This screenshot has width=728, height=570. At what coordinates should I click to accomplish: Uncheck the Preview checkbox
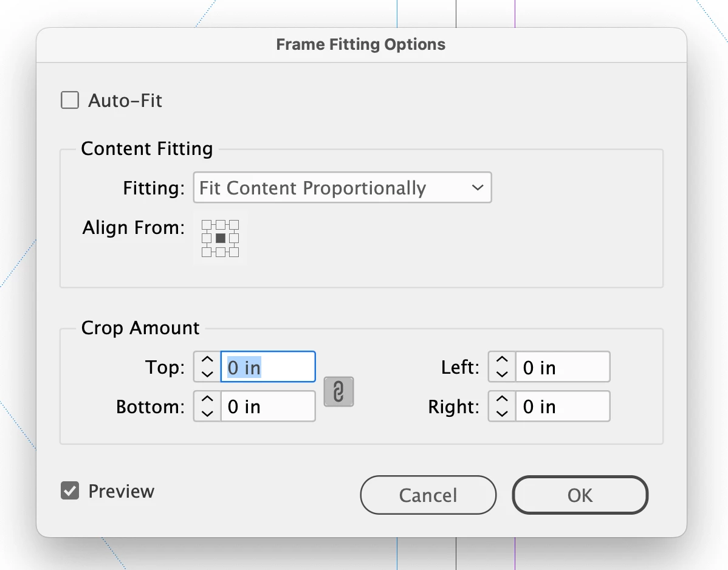pyautogui.click(x=70, y=490)
